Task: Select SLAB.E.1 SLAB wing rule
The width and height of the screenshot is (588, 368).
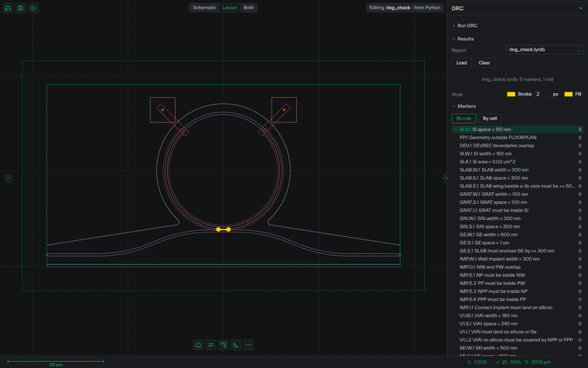Action: pos(517,186)
